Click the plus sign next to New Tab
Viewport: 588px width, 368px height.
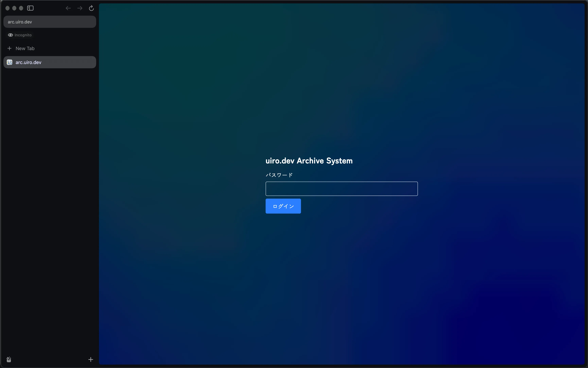pyautogui.click(x=10, y=48)
